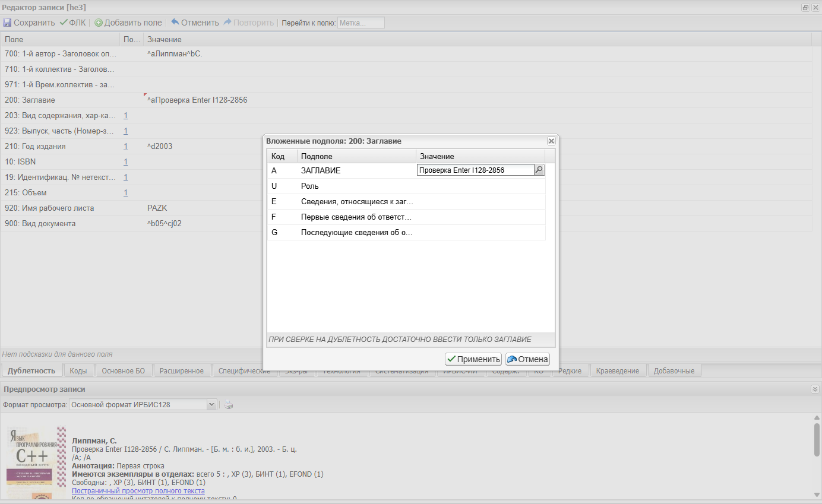Click the Перейти к полю label input
The height and width of the screenshot is (504, 822).
click(361, 23)
